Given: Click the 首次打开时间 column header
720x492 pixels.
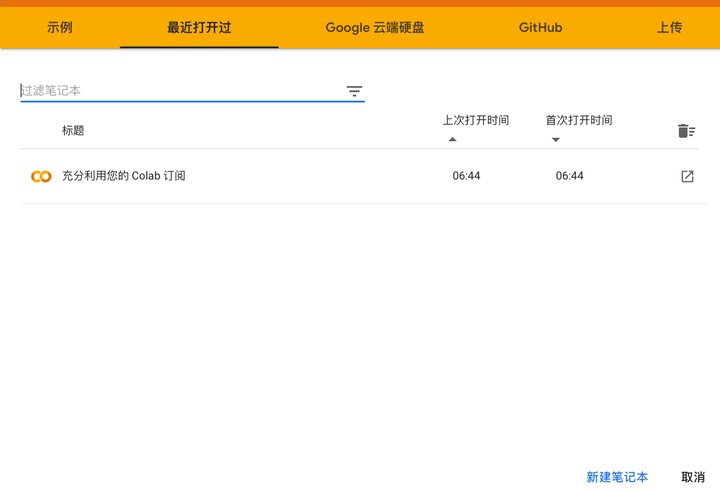Looking at the screenshot, I should [579, 120].
